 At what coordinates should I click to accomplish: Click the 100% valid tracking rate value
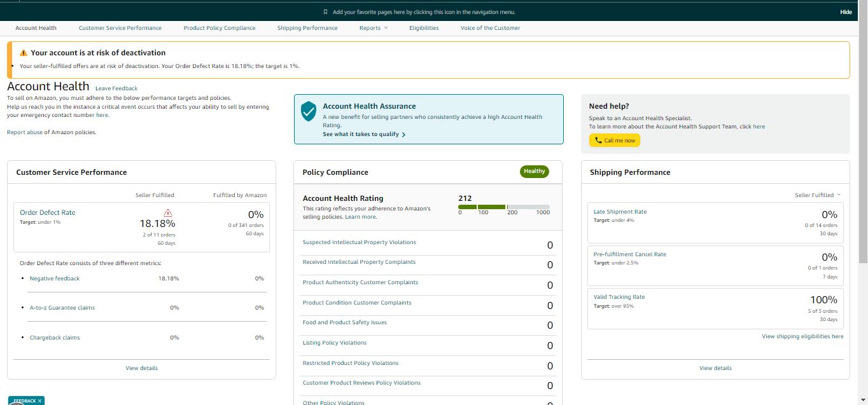click(x=823, y=299)
